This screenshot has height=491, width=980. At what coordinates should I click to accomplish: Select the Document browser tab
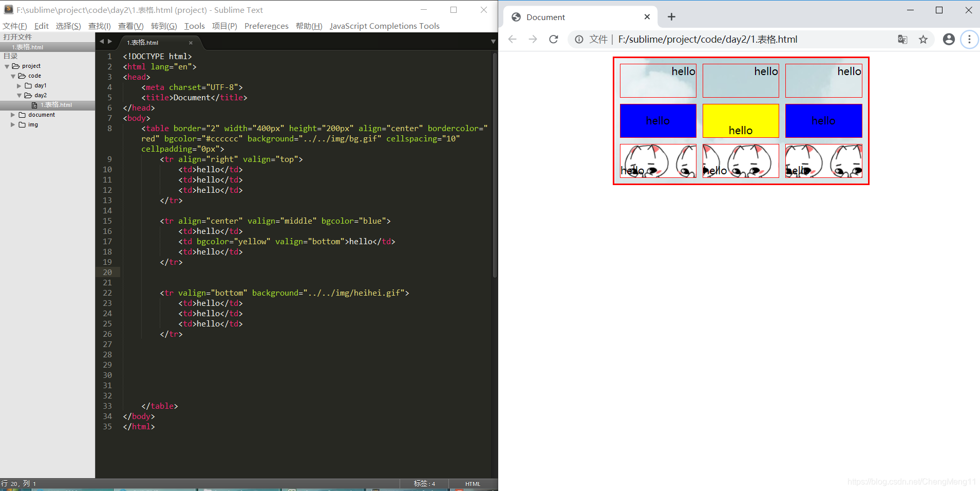coord(580,17)
